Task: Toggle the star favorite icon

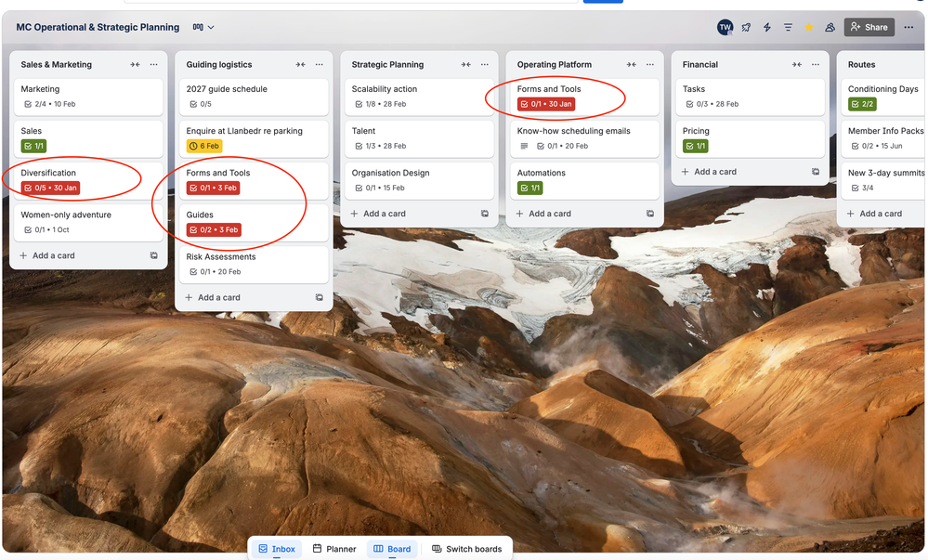Action: click(x=809, y=27)
